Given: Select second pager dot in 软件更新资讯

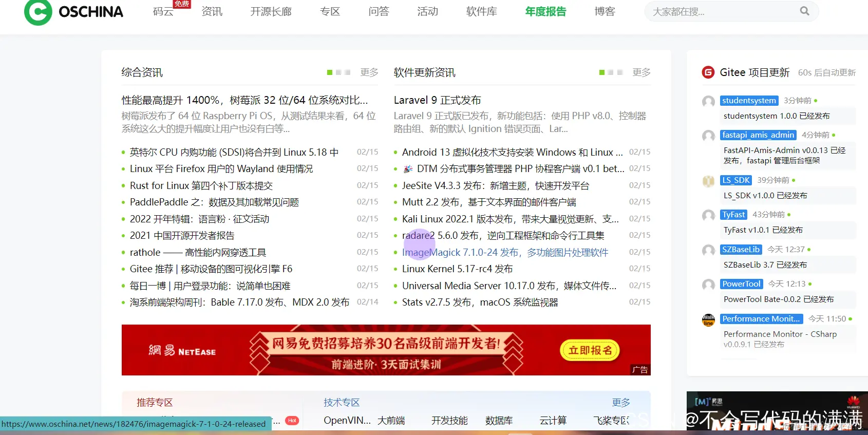Looking at the screenshot, I should tap(611, 72).
